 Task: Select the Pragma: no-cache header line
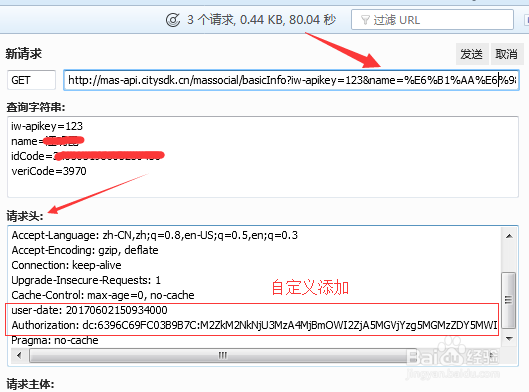(x=55, y=340)
